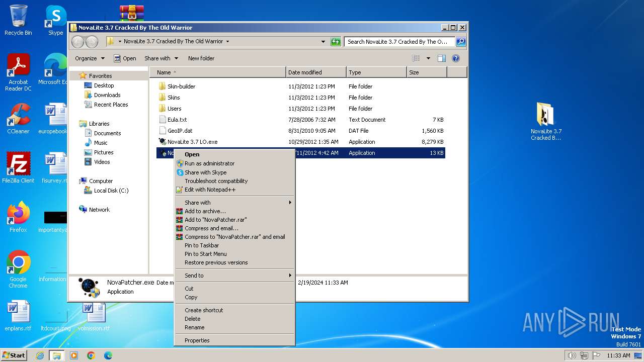This screenshot has width=644, height=362.
Task: Open Chrome from the taskbar
Action: point(91,355)
